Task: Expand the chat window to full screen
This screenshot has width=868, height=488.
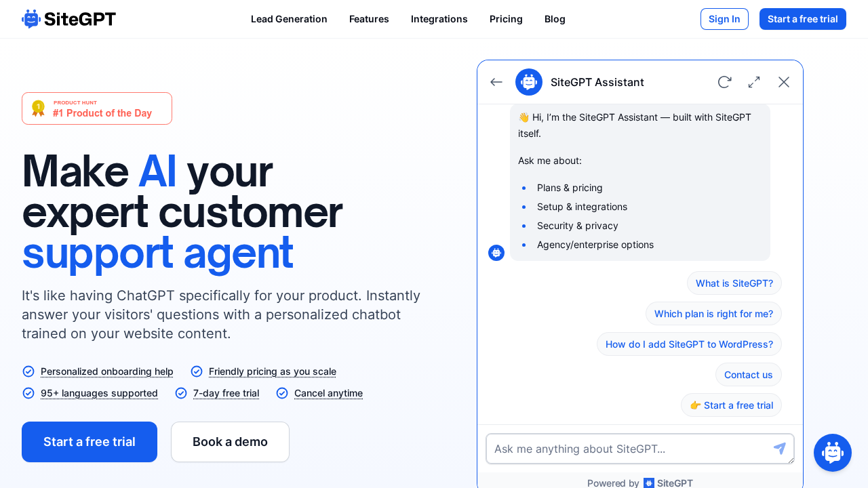Action: [753, 81]
